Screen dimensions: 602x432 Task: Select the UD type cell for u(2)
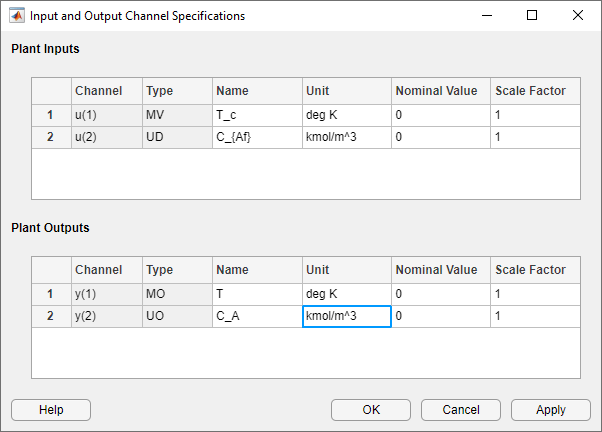[177, 137]
